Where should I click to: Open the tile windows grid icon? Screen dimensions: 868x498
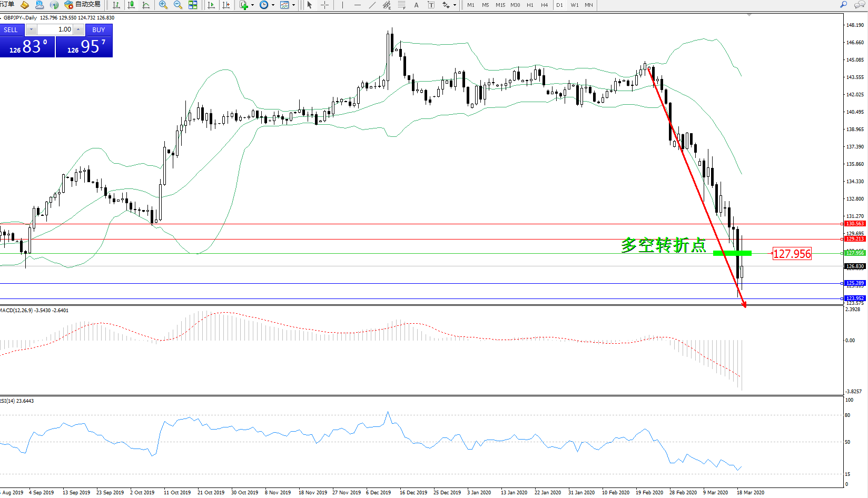pyautogui.click(x=193, y=5)
